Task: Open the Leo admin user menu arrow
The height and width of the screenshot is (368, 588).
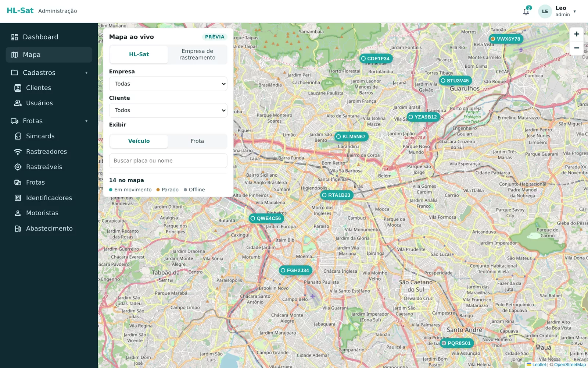Action: click(x=575, y=11)
